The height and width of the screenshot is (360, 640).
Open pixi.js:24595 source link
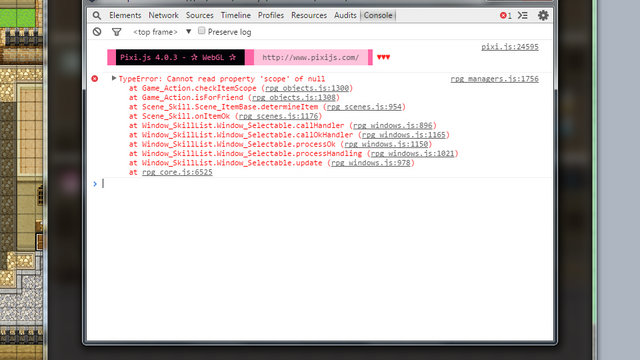coord(510,47)
